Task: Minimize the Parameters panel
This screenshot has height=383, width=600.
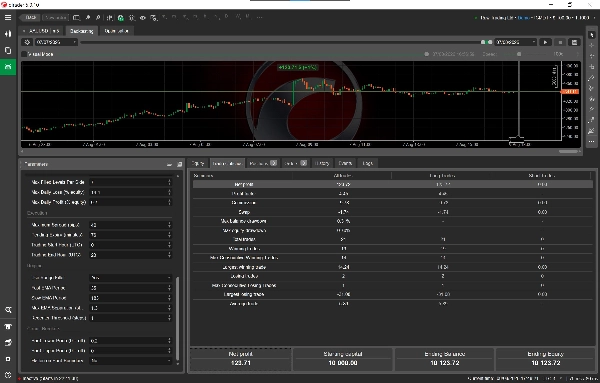Action: [x=170, y=164]
